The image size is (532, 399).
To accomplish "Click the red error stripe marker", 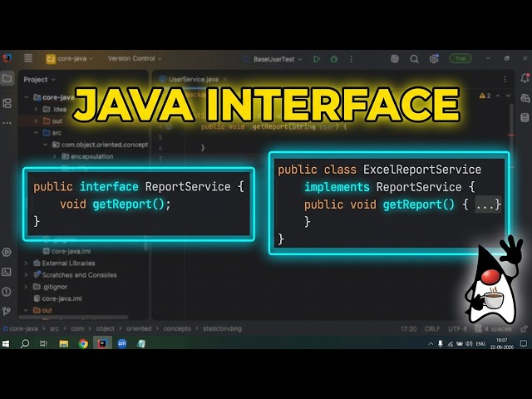I will [x=511, y=135].
